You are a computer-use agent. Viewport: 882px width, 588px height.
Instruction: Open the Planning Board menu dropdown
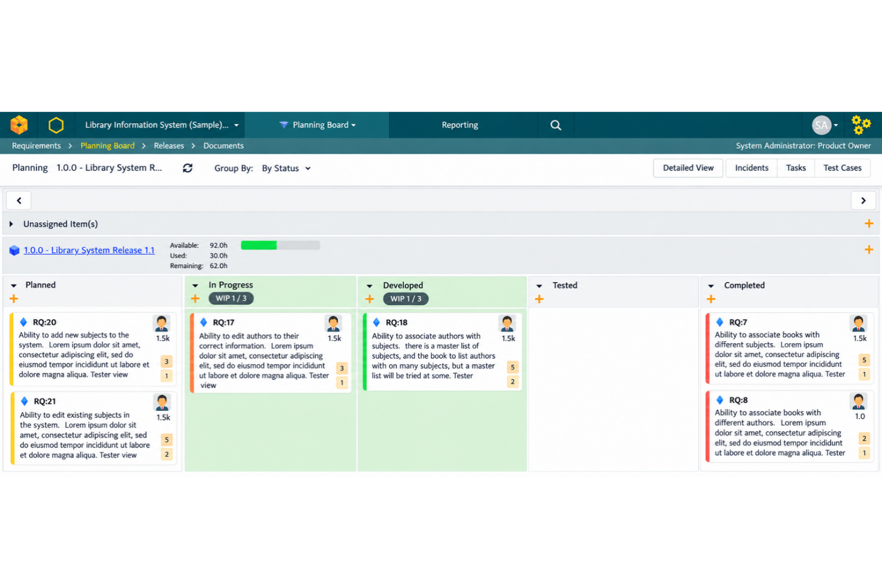(318, 125)
